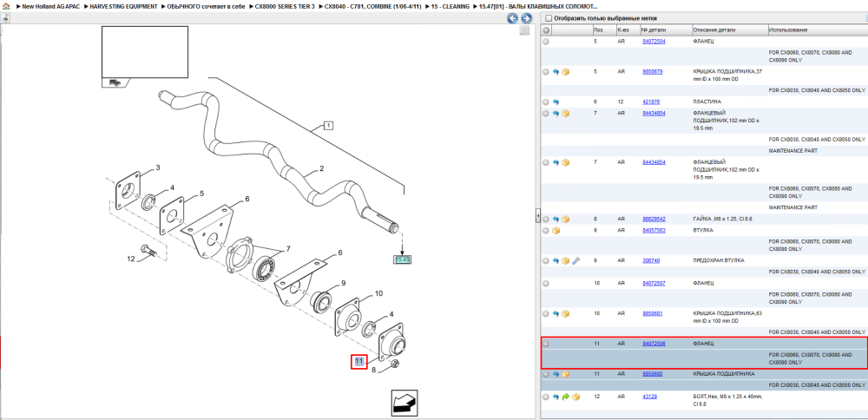Select callout 9 in the diagram
Viewport: 868px width, 420px height.
(343, 283)
